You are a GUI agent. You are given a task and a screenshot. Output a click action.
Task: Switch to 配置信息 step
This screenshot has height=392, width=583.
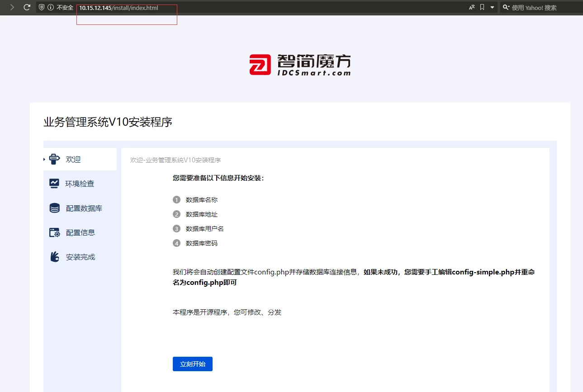[x=81, y=232]
